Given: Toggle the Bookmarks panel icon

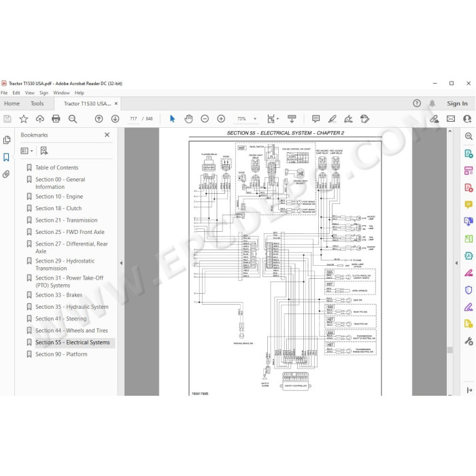Looking at the screenshot, I should (x=6, y=157).
